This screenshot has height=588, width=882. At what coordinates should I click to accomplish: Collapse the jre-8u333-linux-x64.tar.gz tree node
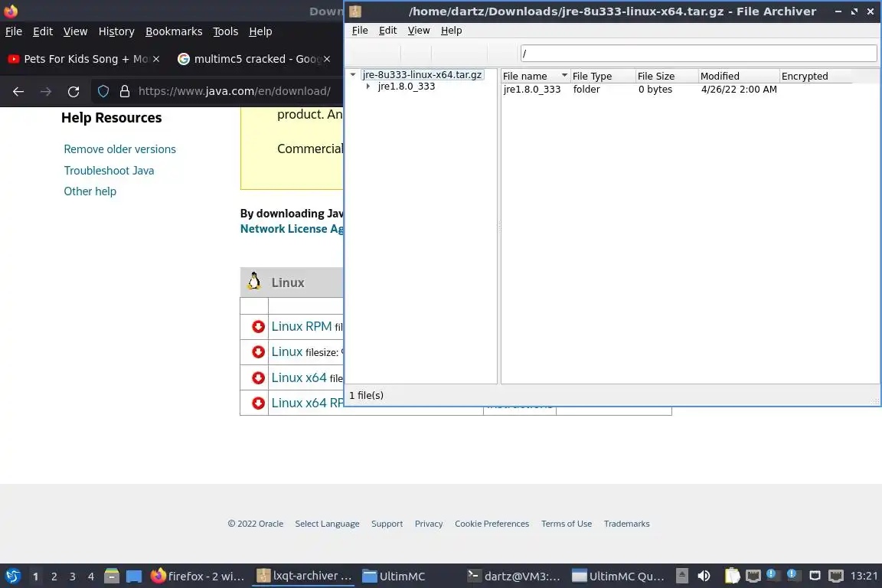coord(353,74)
